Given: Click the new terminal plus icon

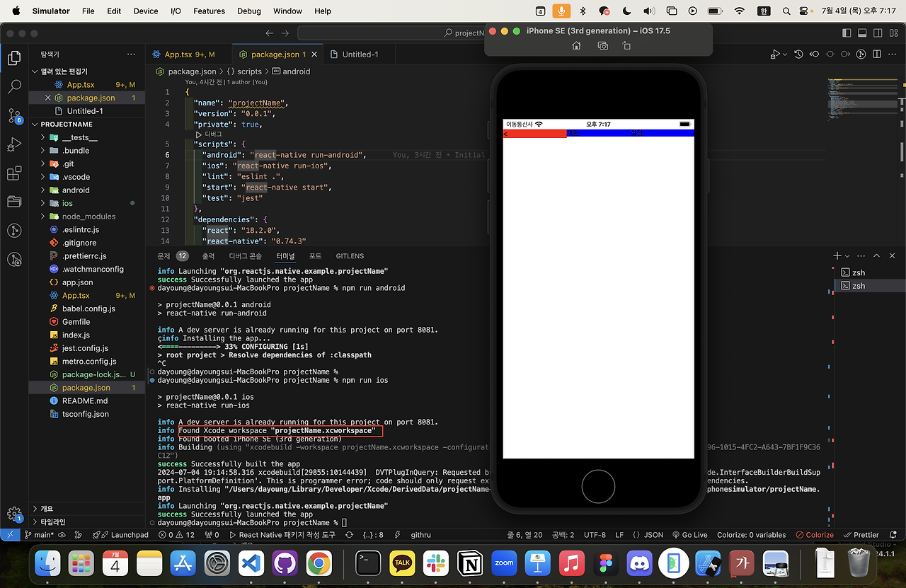Looking at the screenshot, I should click(837, 256).
